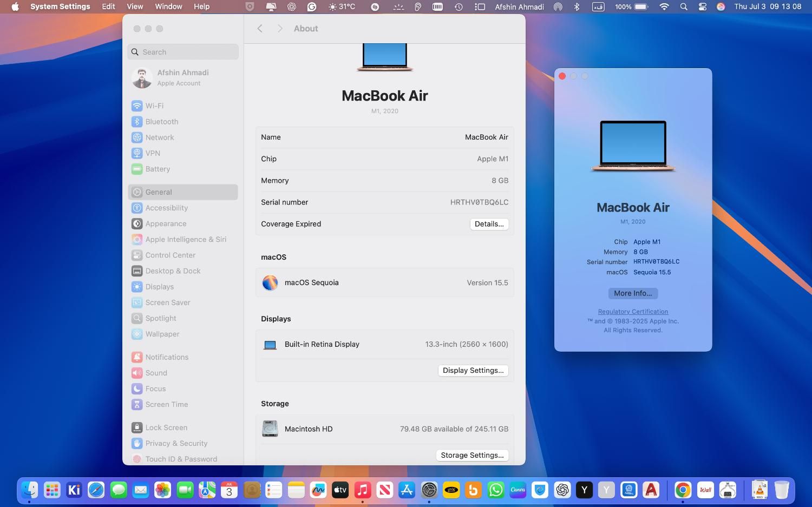The height and width of the screenshot is (507, 812).
Task: Open Afshin Ahmadi Apple Account
Action: pos(183,77)
